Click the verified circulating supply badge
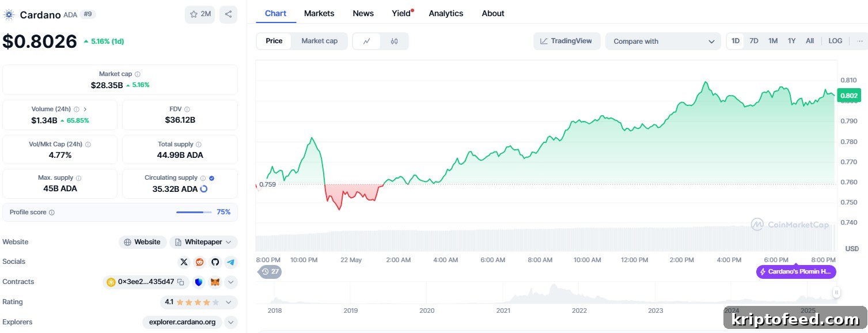The width and height of the screenshot is (868, 333). point(211,178)
